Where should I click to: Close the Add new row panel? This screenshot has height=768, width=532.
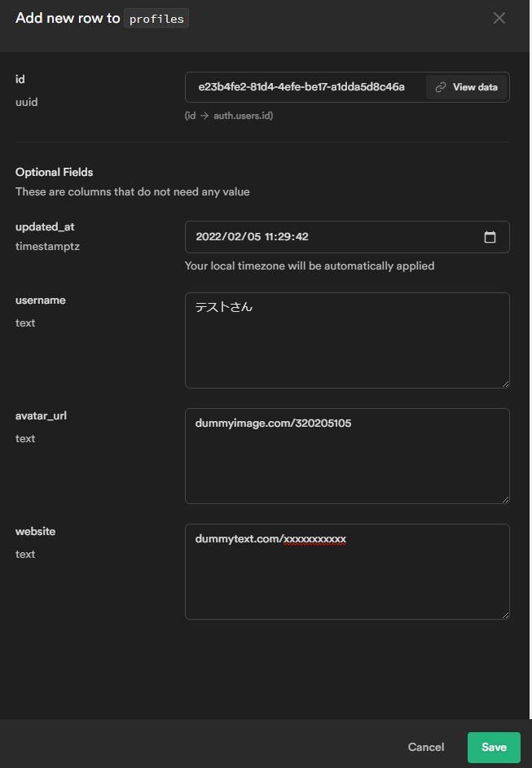pyautogui.click(x=499, y=18)
